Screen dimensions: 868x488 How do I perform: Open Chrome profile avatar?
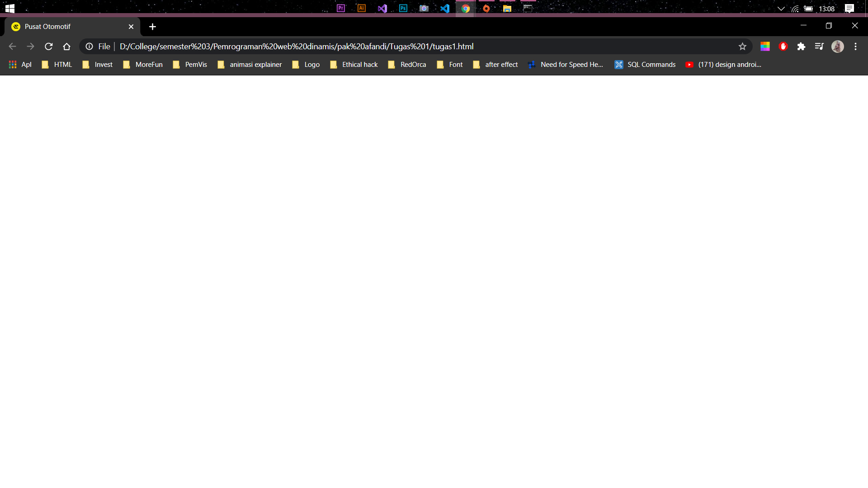point(838,47)
